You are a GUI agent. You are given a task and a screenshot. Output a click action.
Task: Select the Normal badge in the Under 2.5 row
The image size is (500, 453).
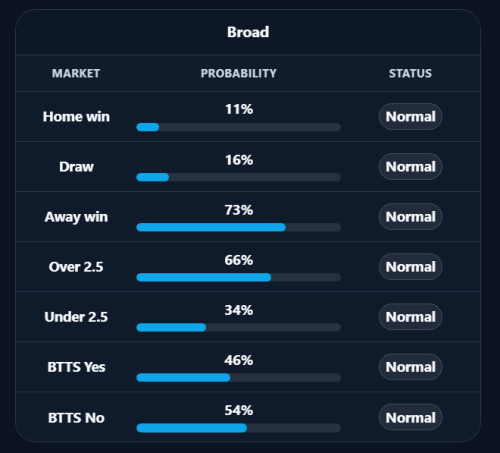coord(410,317)
